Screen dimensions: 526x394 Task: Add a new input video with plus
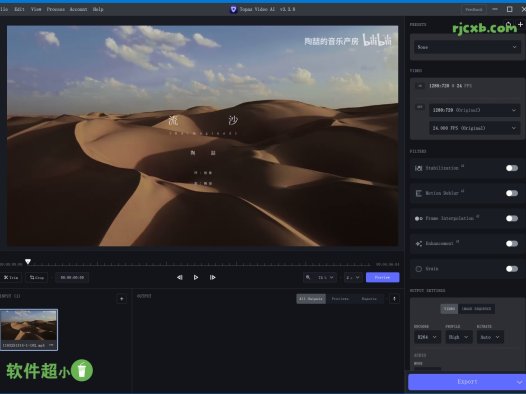pyautogui.click(x=121, y=298)
